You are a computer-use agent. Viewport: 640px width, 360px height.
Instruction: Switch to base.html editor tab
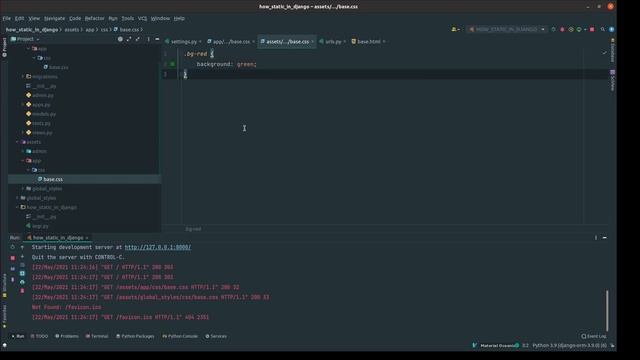369,42
